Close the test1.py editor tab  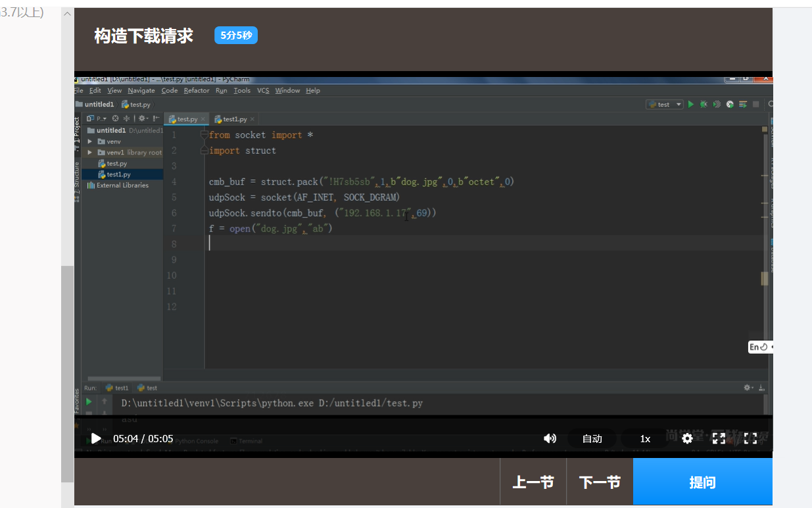(252, 119)
